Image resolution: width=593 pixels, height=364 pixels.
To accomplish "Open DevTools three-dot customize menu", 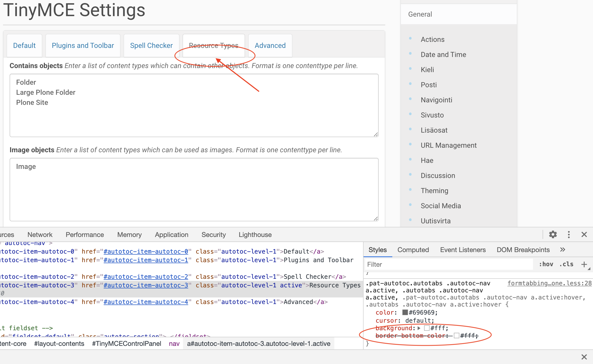I will click(569, 234).
